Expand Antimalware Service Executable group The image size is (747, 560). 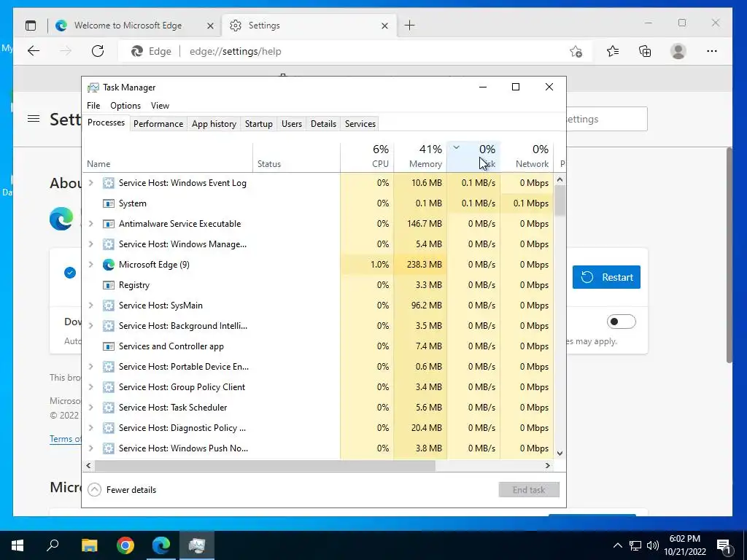91,224
